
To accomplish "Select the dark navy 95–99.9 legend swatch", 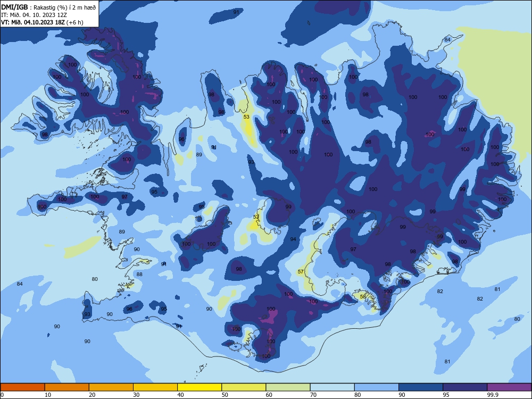I will point(465,387).
